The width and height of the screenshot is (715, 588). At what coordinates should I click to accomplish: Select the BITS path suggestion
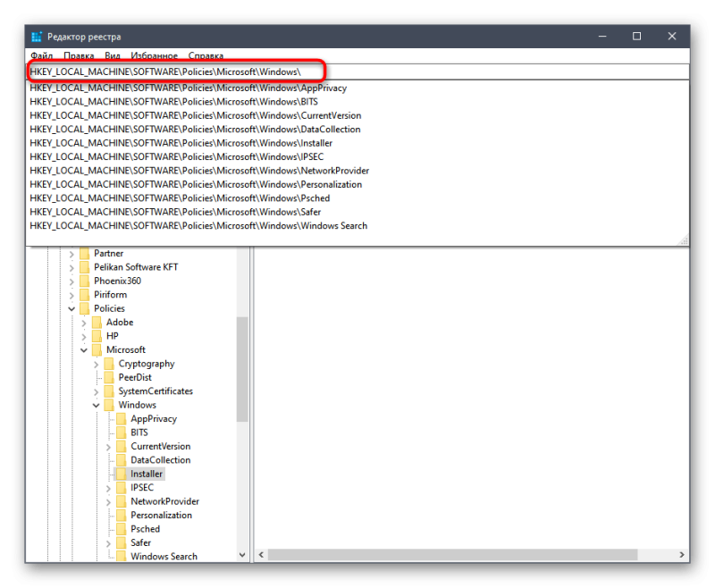pyautogui.click(x=357, y=102)
